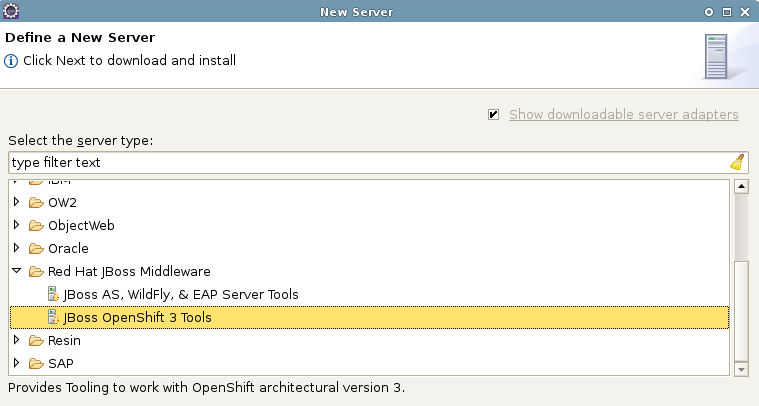Viewport: 759px width, 406px height.
Task: Collapse the Red Hat JBoss Middleware node
Action: (16, 272)
